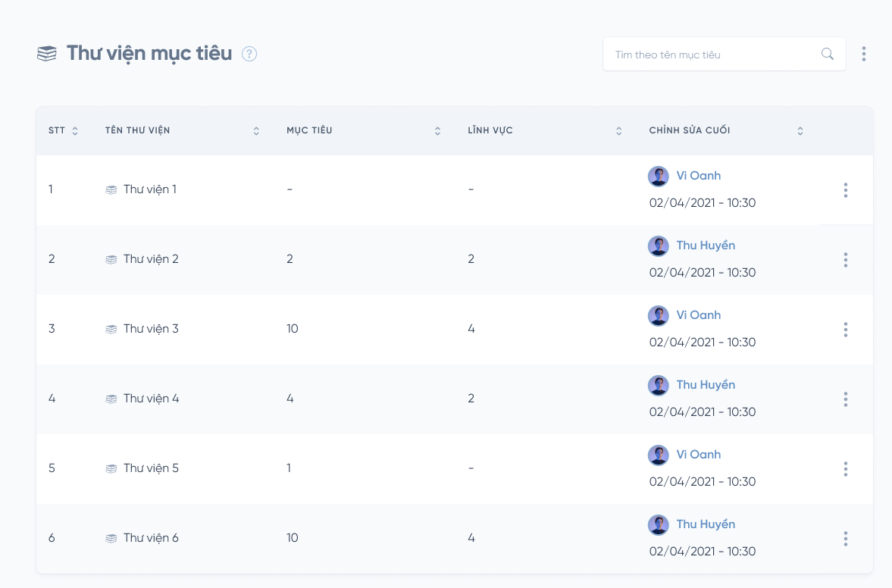Sort by Lĩnh vực column arrows
The height and width of the screenshot is (588, 892).
pyautogui.click(x=618, y=131)
